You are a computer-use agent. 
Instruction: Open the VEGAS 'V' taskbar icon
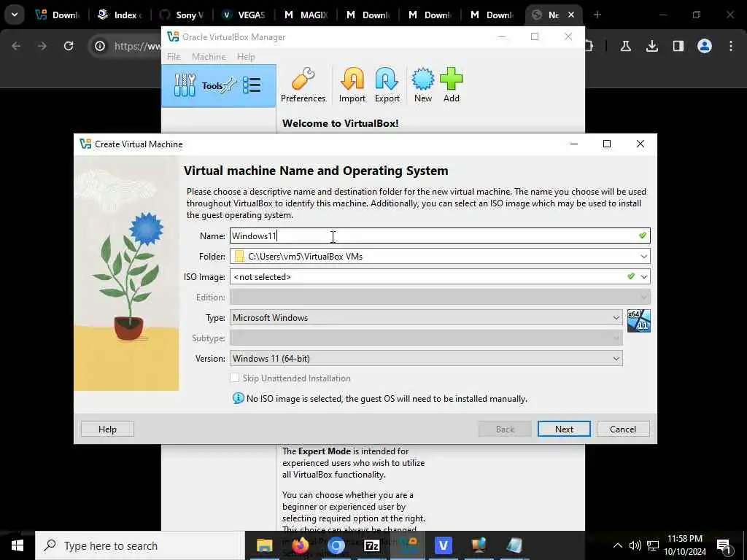[443, 545]
